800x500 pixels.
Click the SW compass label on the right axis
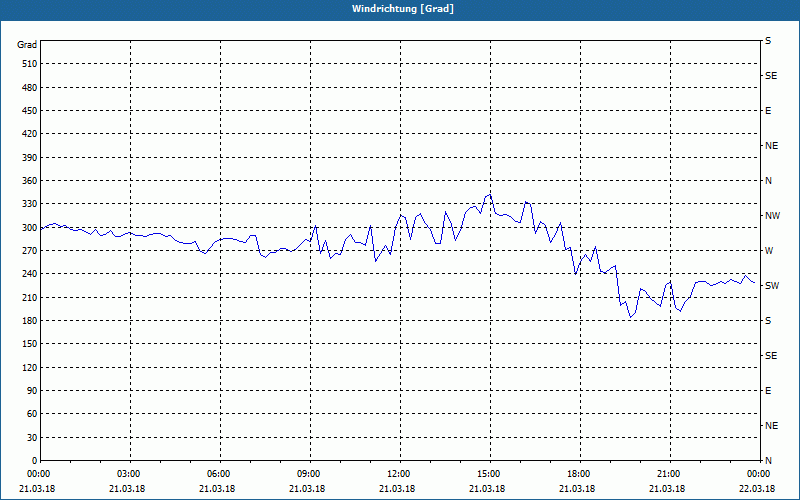[772, 286]
